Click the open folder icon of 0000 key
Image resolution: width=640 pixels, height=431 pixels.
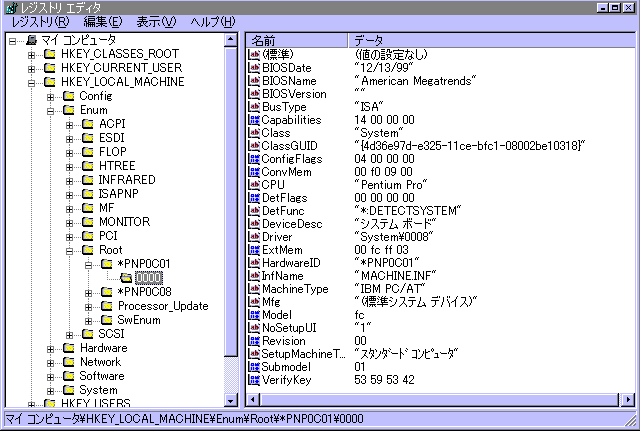pyautogui.click(x=124, y=277)
